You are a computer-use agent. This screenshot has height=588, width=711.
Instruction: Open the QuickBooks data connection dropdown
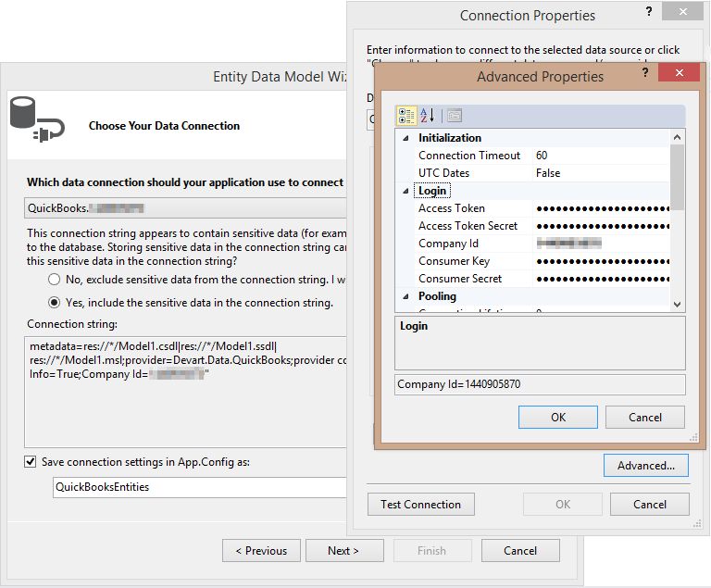(185, 208)
